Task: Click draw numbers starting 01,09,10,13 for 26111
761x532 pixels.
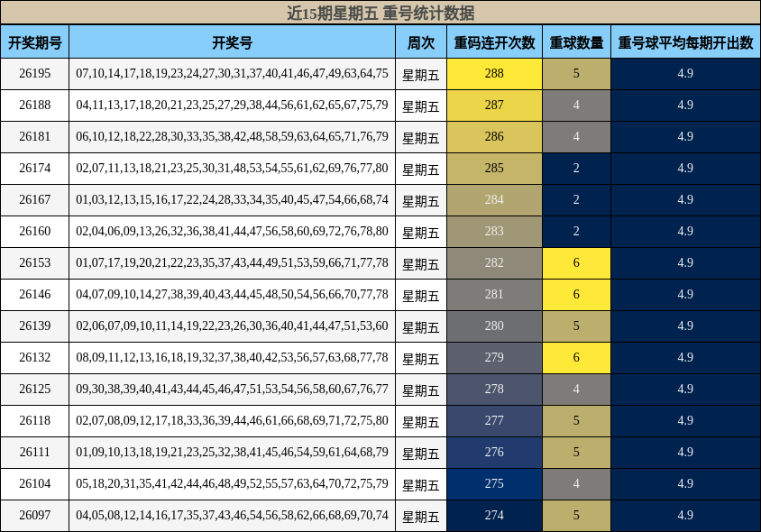Action: click(x=232, y=452)
